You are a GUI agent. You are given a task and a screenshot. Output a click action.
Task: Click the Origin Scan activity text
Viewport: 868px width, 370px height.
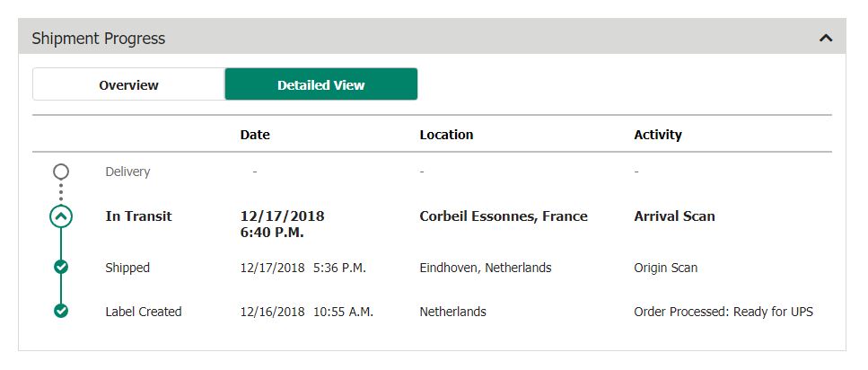coord(665,269)
